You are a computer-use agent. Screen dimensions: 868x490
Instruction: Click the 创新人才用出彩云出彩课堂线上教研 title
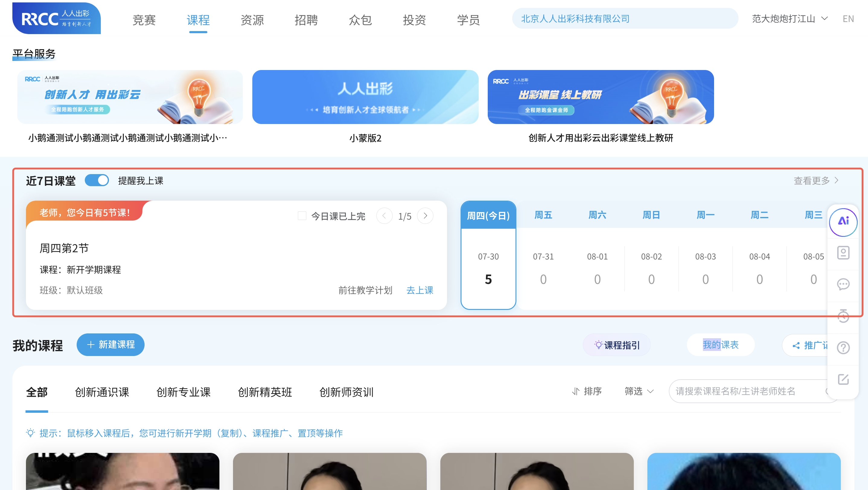(x=601, y=138)
